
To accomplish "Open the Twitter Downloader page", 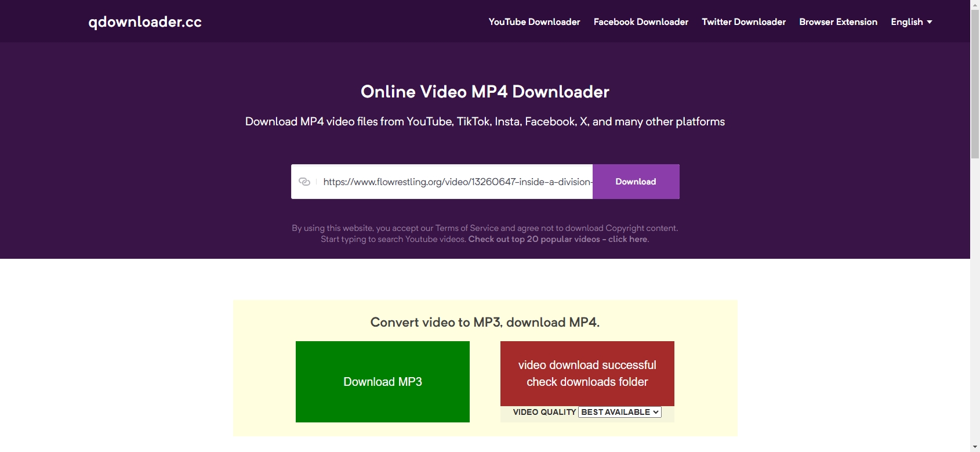I will pos(743,22).
